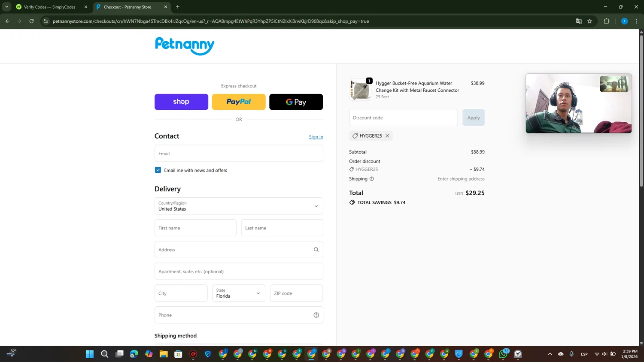The width and height of the screenshot is (644, 362).
Task: Click the Petnanny logo
Action: [x=185, y=46]
